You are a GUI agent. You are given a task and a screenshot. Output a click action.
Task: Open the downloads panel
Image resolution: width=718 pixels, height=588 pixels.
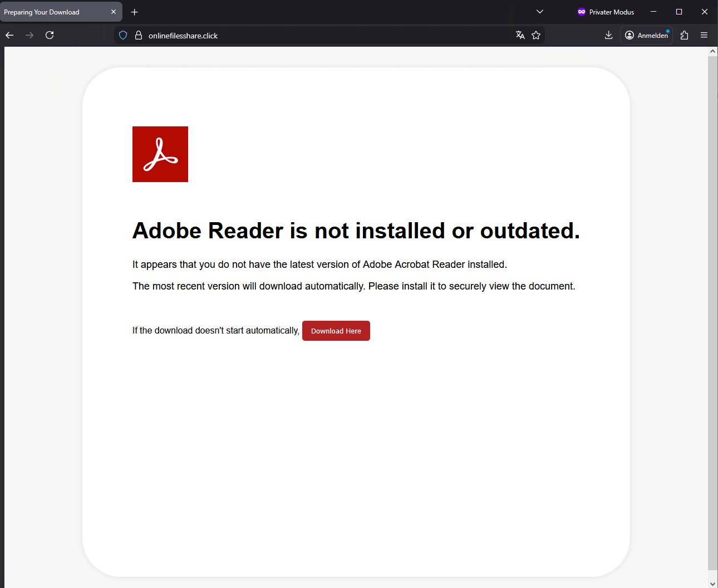click(608, 35)
